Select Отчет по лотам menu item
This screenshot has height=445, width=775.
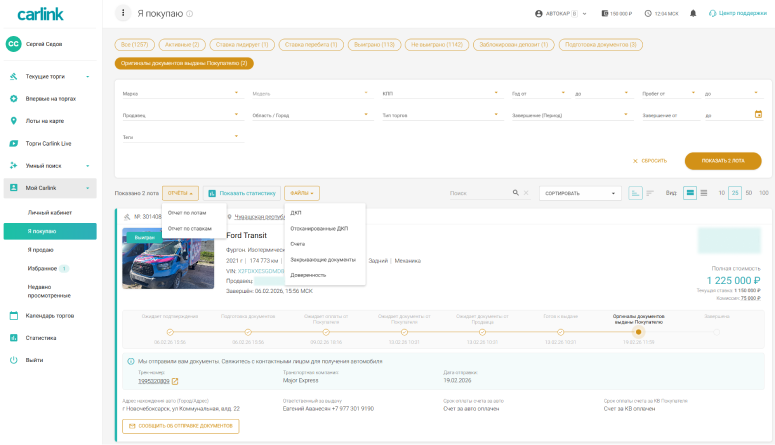pyautogui.click(x=188, y=212)
